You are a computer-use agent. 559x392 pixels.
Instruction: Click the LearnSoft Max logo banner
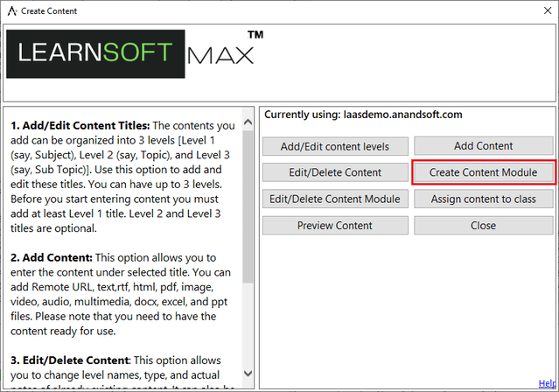(136, 55)
